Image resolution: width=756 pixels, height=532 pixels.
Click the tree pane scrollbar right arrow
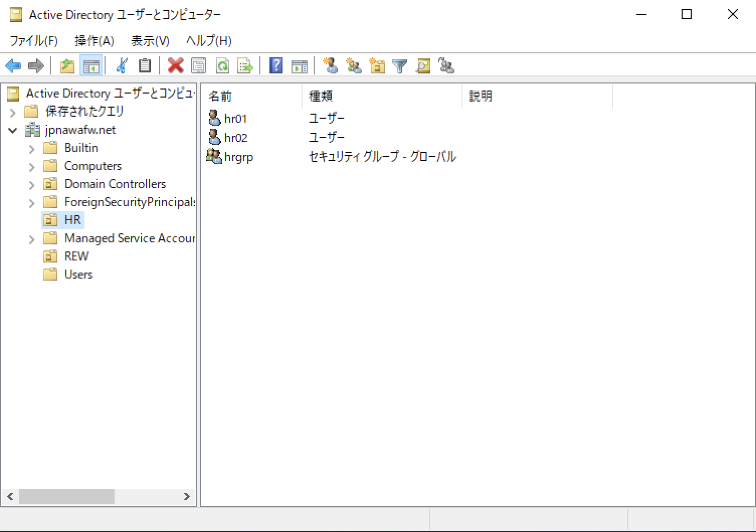coord(187,496)
